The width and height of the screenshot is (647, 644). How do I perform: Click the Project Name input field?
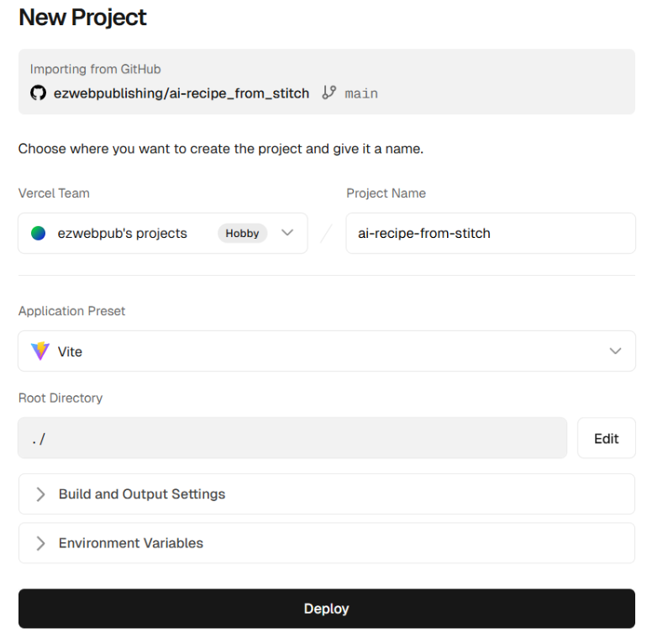point(490,234)
